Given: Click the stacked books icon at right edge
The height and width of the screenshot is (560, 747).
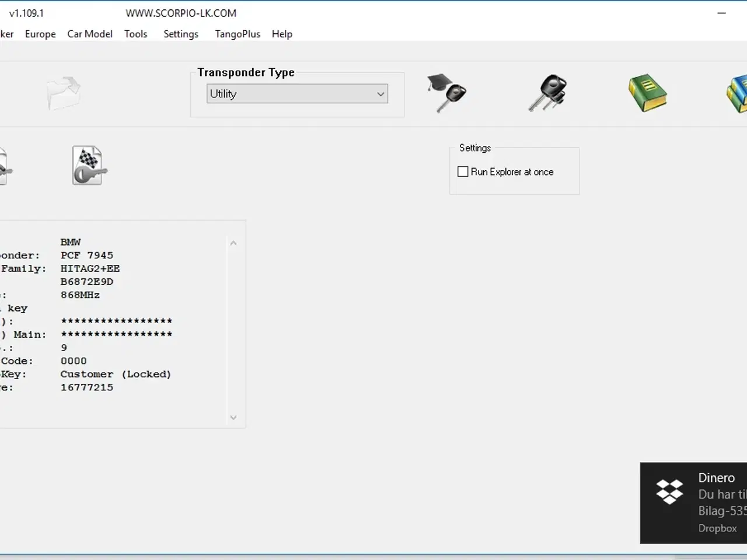Looking at the screenshot, I should [x=737, y=93].
